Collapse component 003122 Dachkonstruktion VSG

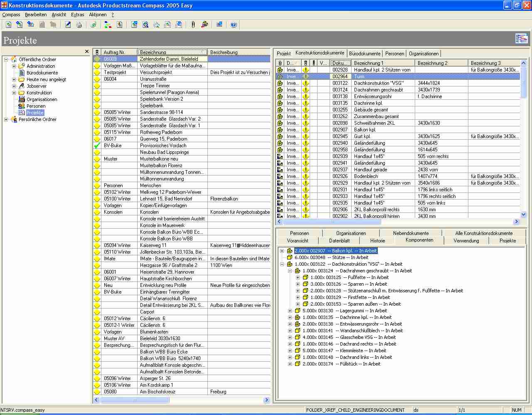coord(282,264)
